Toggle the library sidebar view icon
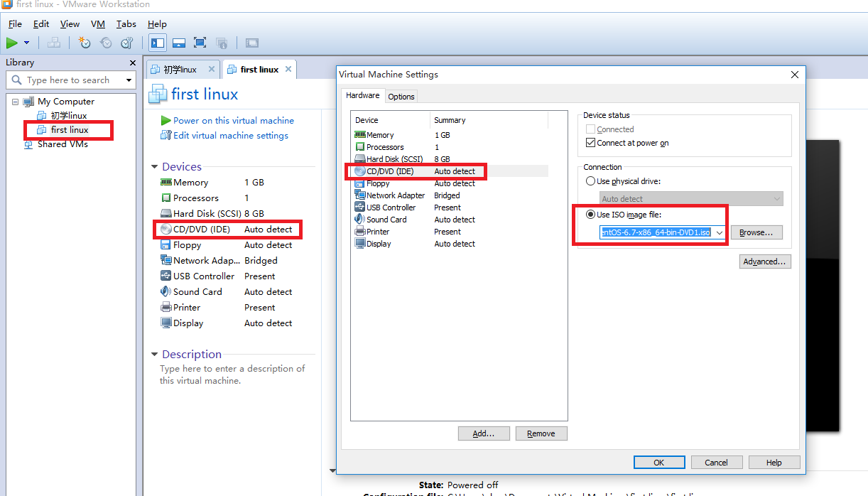Image resolution: width=868 pixels, height=496 pixels. [x=158, y=43]
